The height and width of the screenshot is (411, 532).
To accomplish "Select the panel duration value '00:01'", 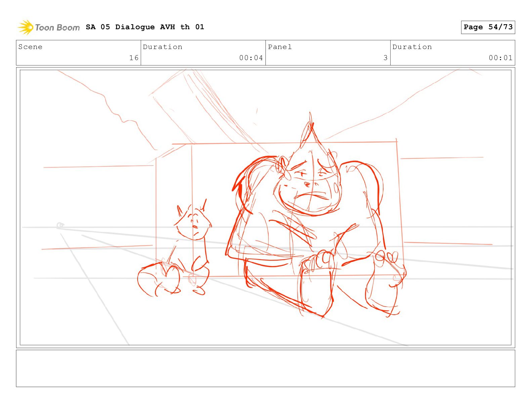I will (500, 58).
